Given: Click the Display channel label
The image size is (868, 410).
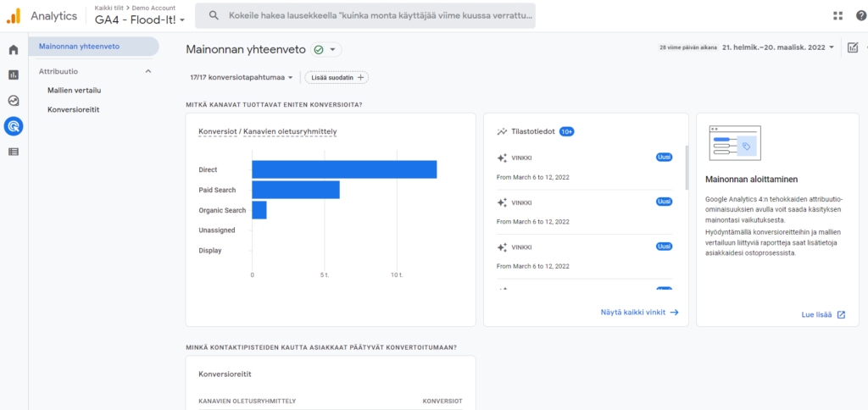Looking at the screenshot, I should (x=210, y=250).
